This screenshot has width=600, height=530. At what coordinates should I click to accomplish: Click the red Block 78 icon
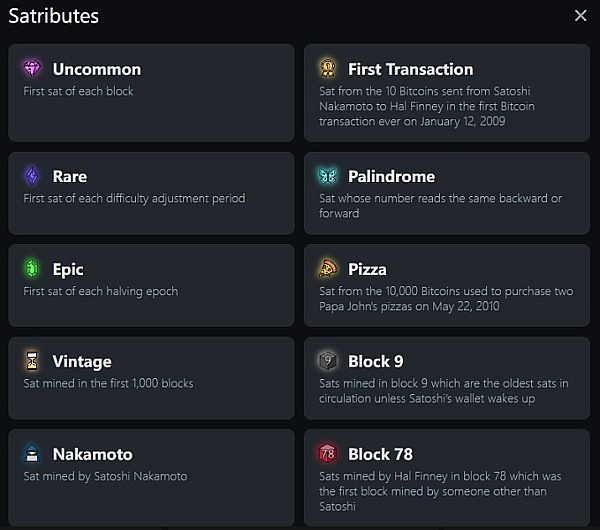[x=328, y=454]
